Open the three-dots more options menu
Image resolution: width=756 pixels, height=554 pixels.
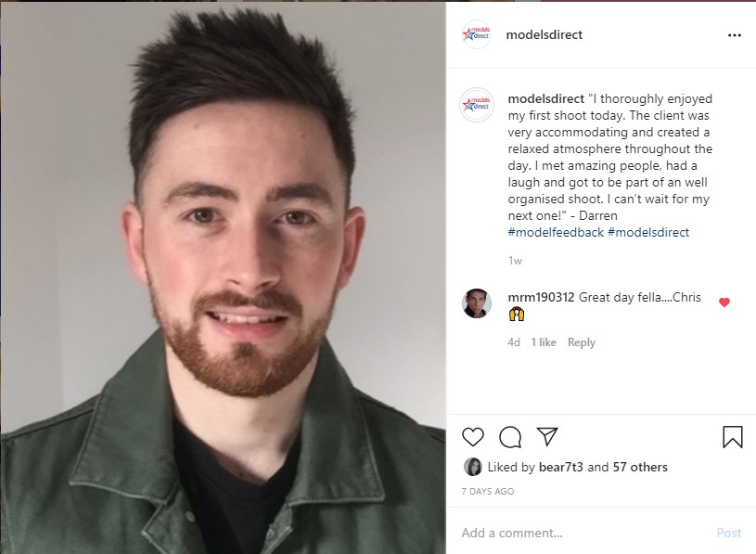(735, 35)
